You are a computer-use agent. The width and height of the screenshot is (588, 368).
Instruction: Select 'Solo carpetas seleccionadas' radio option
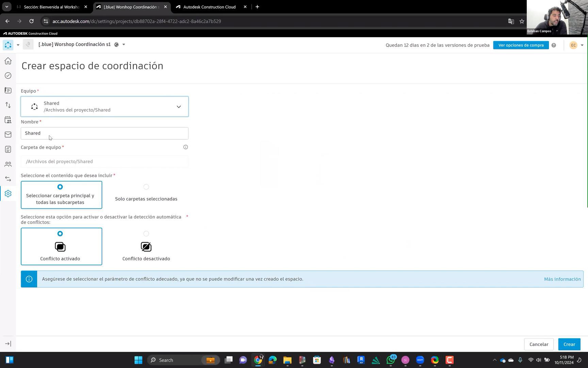pos(146,187)
